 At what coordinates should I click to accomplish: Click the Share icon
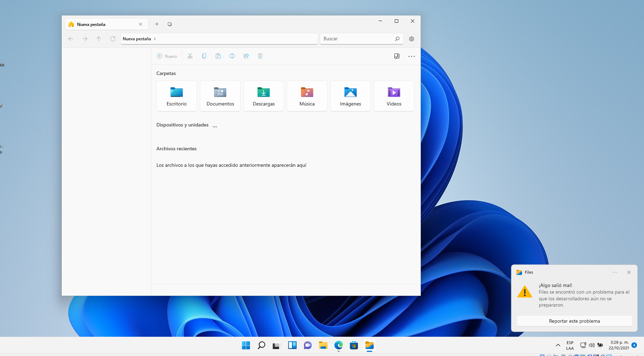tap(246, 56)
